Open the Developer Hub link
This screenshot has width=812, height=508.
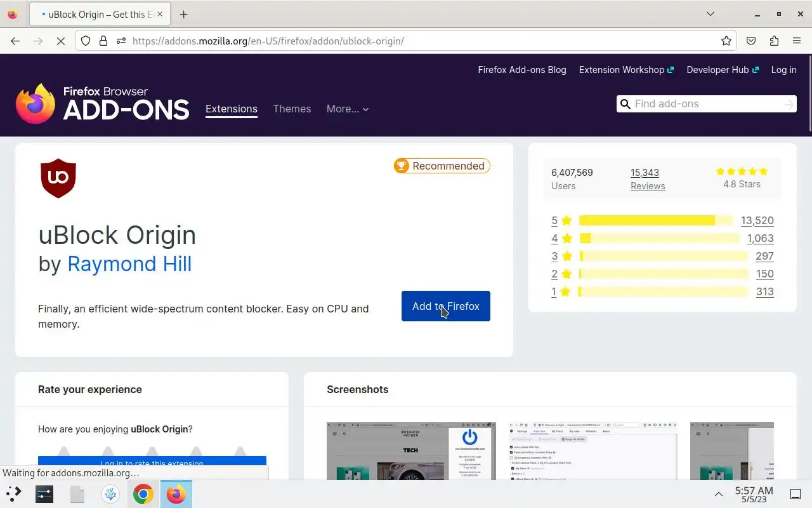point(723,70)
